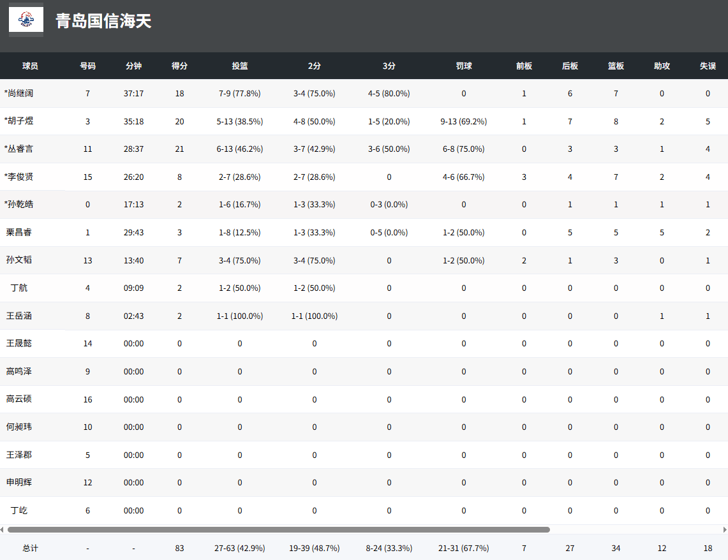Click the 总计 totals row label
The image size is (728, 560).
30,548
